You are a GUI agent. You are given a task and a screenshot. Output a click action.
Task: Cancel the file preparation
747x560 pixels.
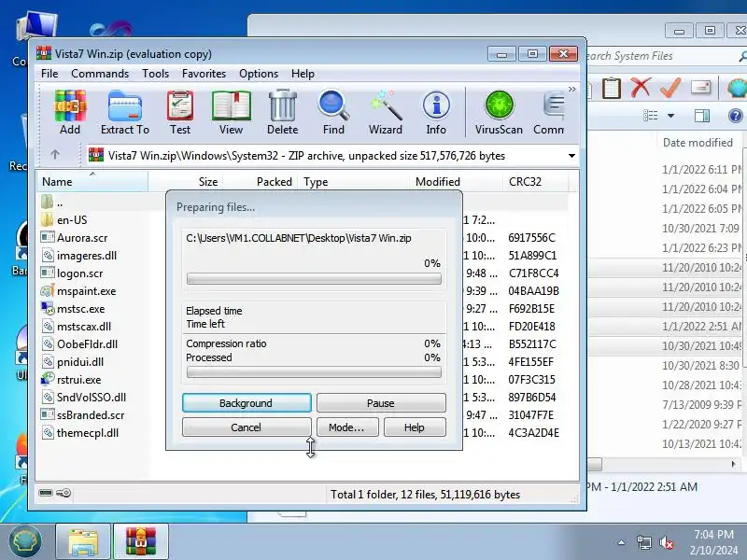click(x=247, y=427)
